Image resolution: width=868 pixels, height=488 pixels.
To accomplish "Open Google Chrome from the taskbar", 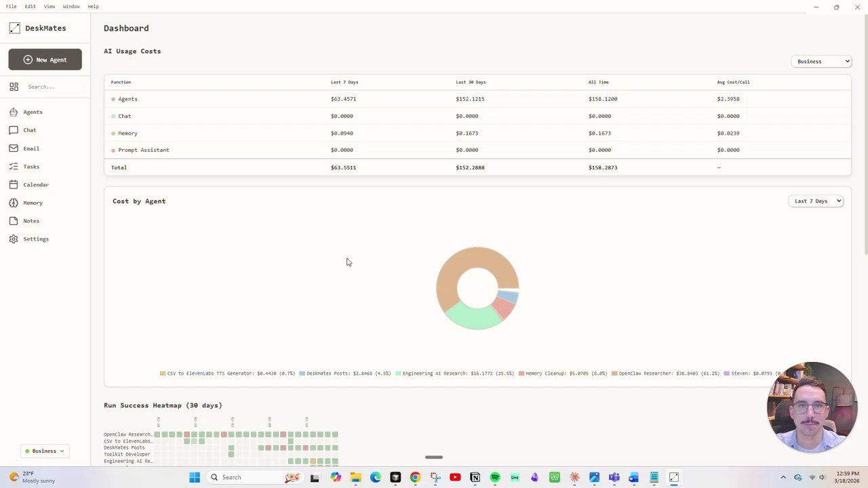I will pos(415,477).
